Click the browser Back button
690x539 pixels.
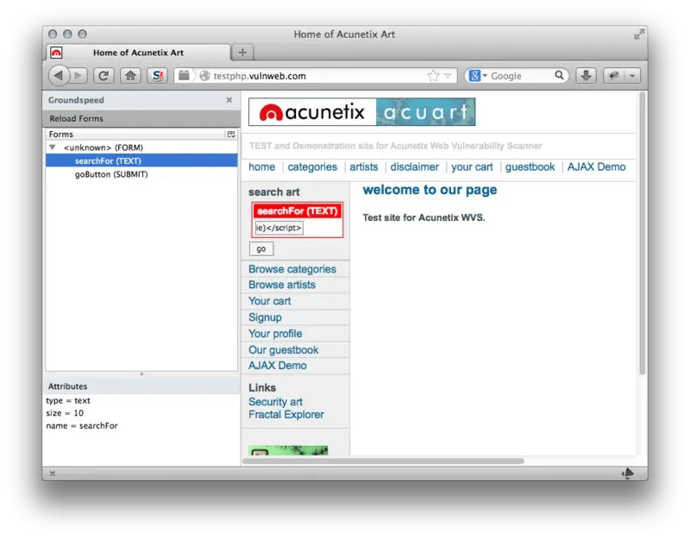[x=57, y=76]
